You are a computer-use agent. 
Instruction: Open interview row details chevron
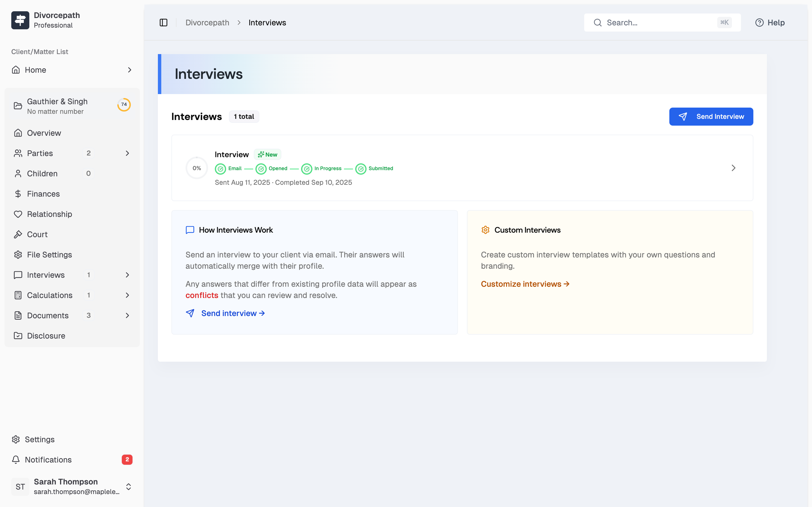point(733,168)
